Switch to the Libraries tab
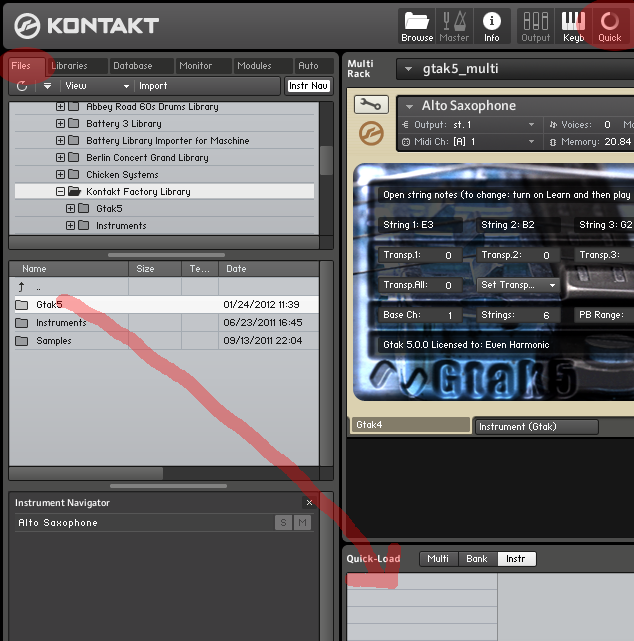Screen dimensions: 634x641 coord(70,66)
